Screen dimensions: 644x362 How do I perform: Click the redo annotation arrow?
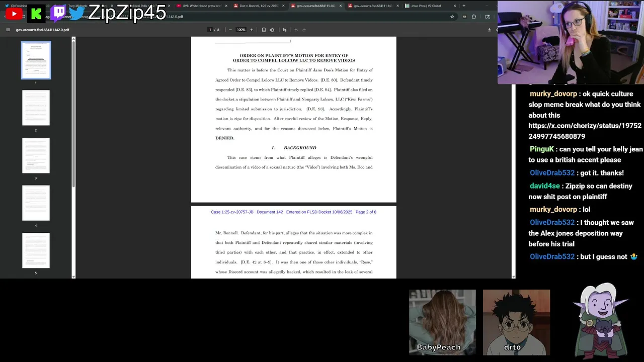pos(304,30)
